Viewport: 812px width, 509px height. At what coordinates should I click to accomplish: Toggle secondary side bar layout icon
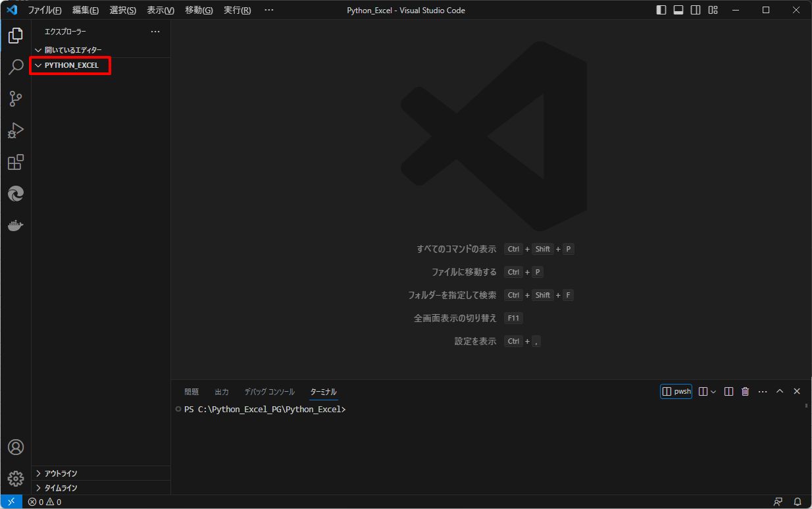(x=696, y=10)
